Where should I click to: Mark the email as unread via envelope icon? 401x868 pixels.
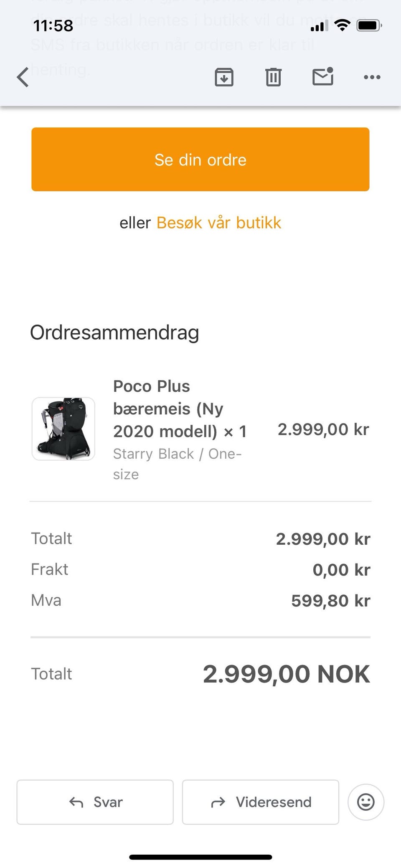click(x=323, y=77)
